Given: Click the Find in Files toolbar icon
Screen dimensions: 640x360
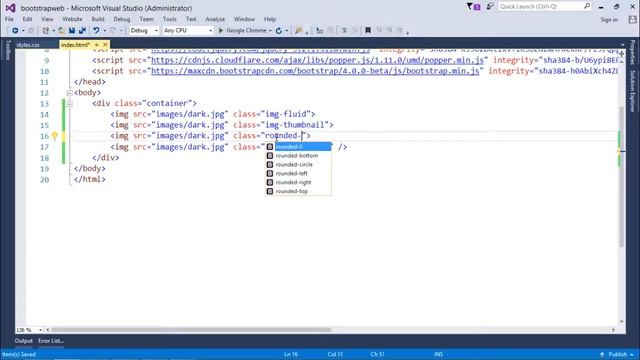Looking at the screenshot, I should point(299,31).
